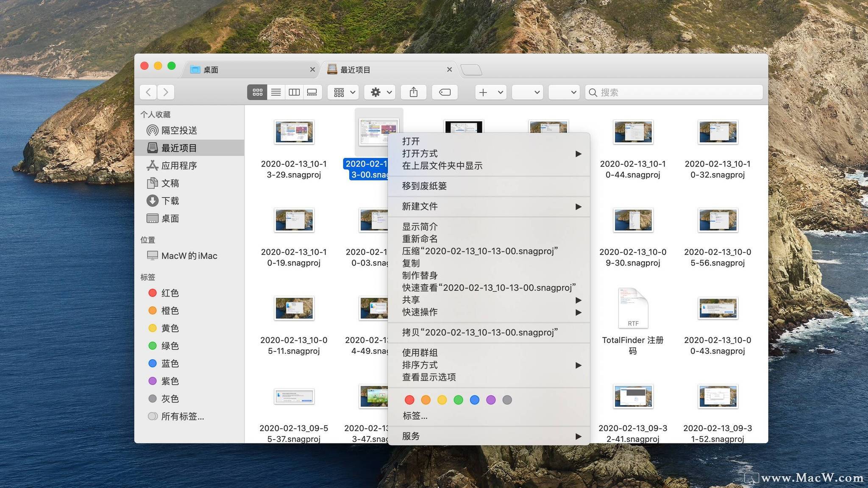Switch to list view mode
This screenshot has width=868, height=488.
pos(276,92)
